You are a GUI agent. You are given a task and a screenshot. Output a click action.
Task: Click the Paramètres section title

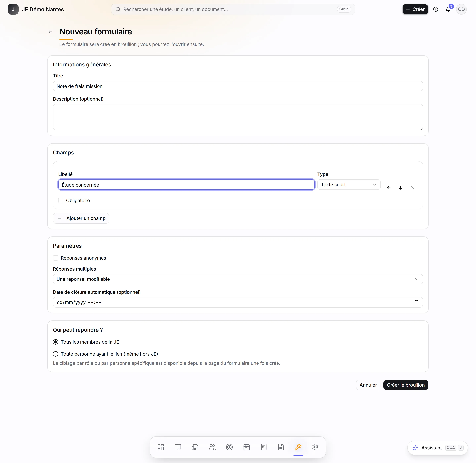tap(67, 246)
